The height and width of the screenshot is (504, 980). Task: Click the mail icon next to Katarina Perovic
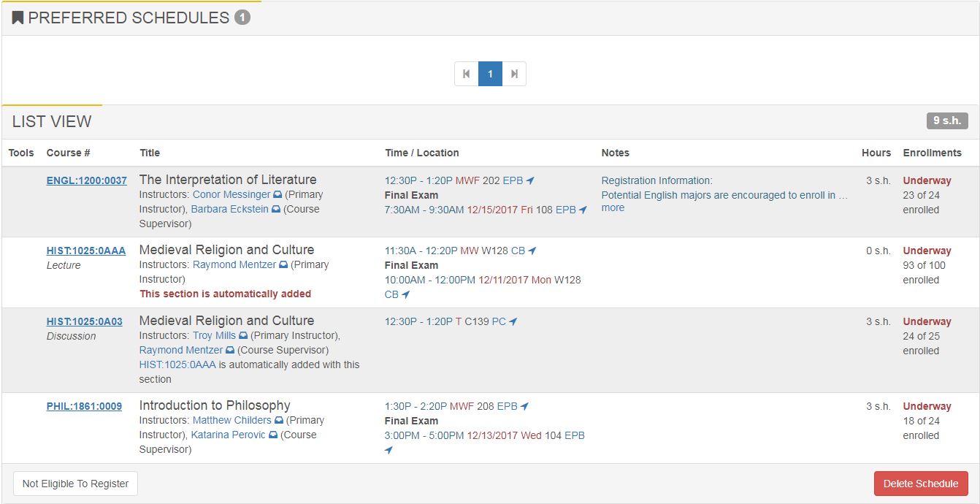click(273, 435)
